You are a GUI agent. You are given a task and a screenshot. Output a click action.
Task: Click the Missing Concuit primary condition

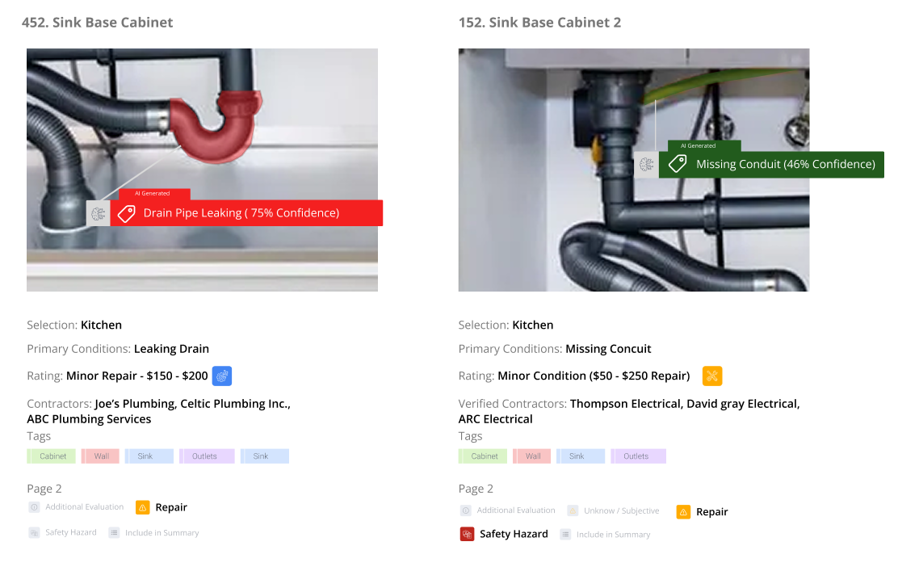click(608, 349)
